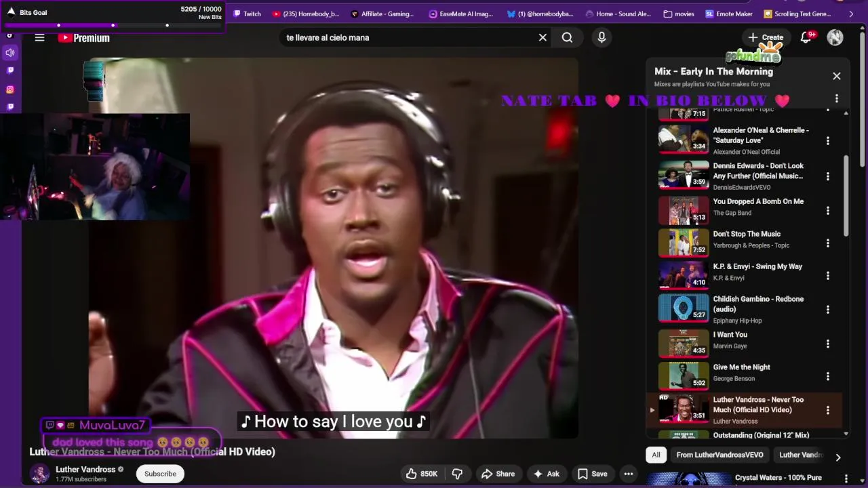This screenshot has height=488, width=868.
Task: Click Bits Goal progress bar
Action: [114, 25]
